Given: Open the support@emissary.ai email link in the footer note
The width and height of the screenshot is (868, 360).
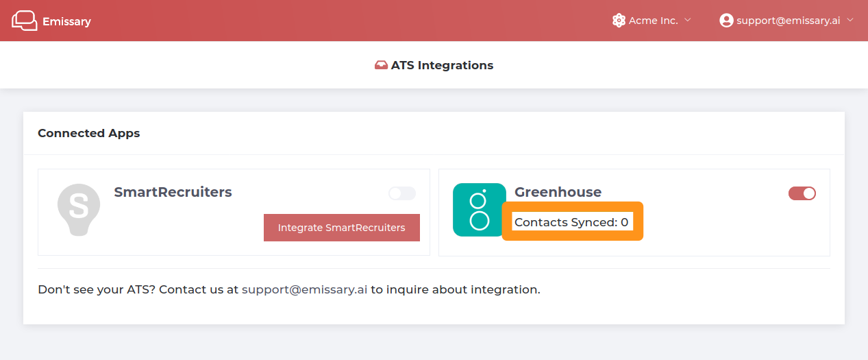Looking at the screenshot, I should point(305,289).
